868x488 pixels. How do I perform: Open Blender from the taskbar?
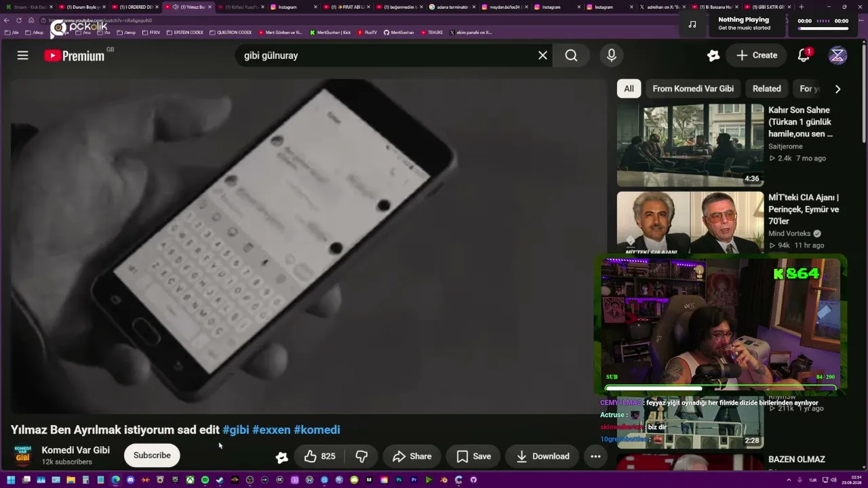click(x=443, y=480)
